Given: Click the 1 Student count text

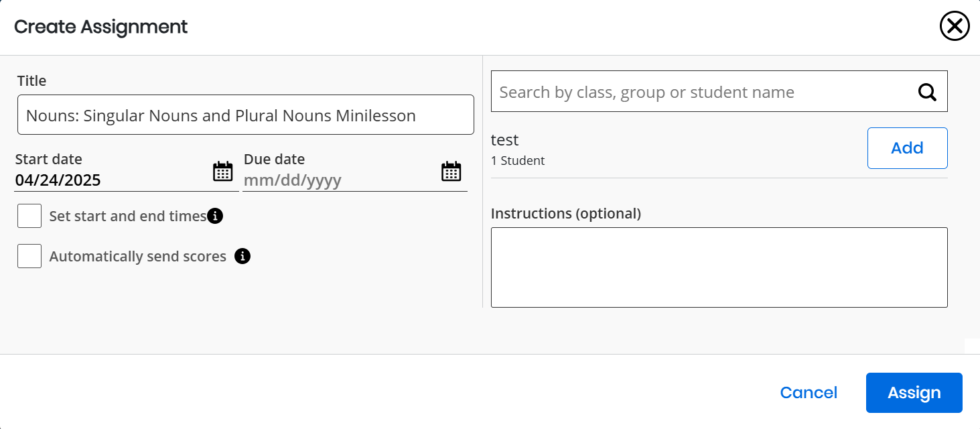Looking at the screenshot, I should 518,161.
